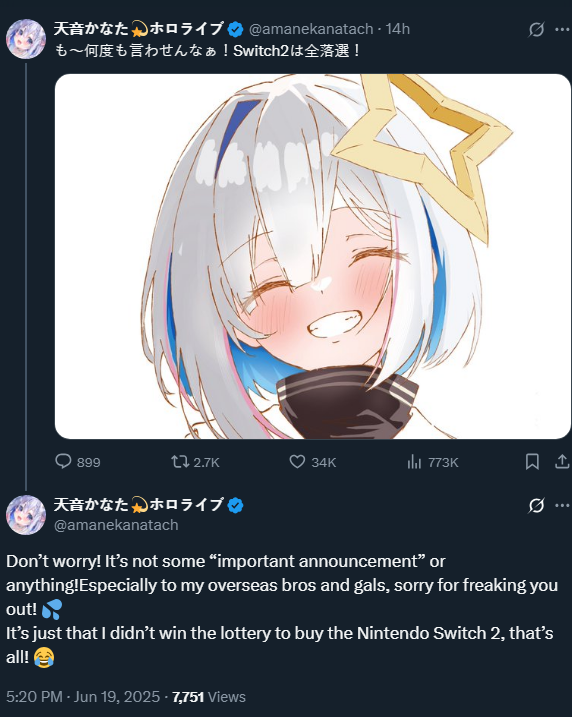Open the second tweet author avatar
This screenshot has width=572, height=717.
[x=26, y=515]
